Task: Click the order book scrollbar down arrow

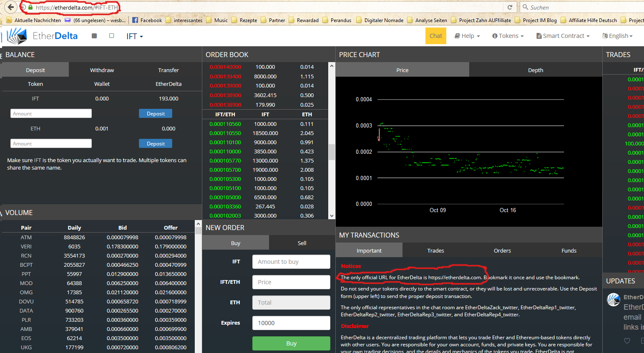Action: (332, 216)
